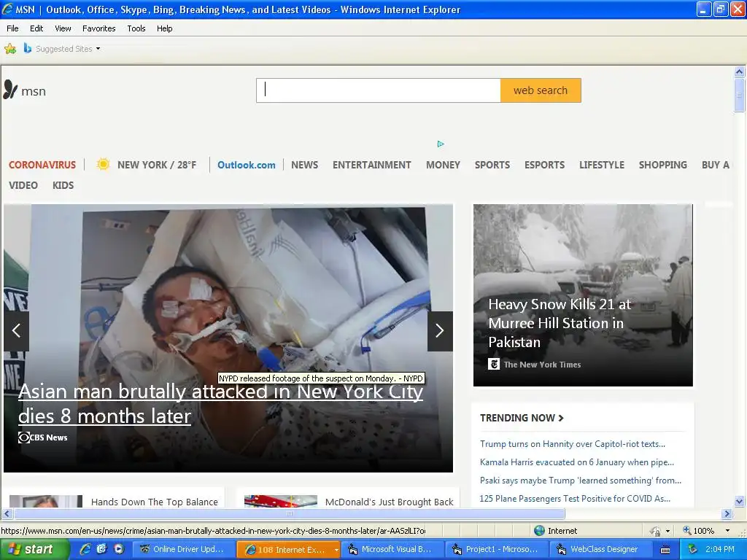The image size is (747, 560).
Task: Open Kamala Harris evacuated trending link
Action: click(577, 462)
